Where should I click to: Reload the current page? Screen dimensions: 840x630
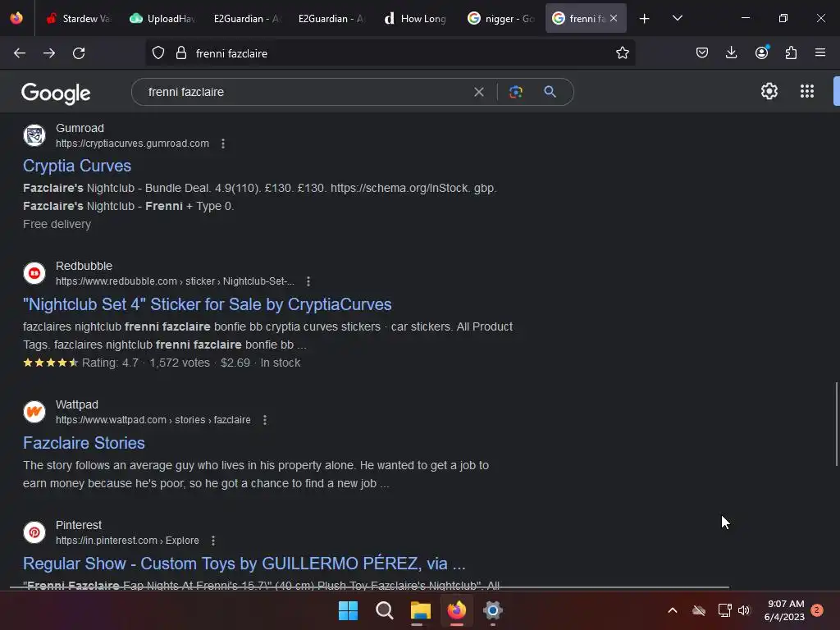(79, 53)
